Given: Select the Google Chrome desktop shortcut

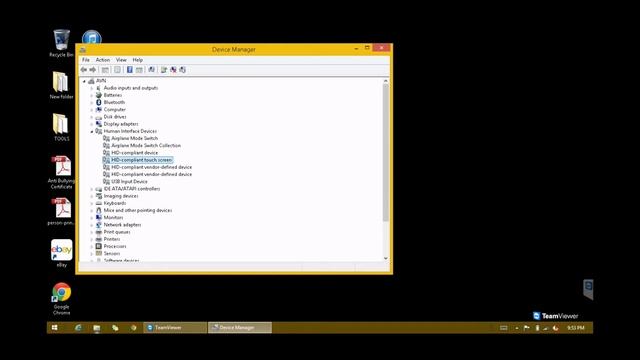Looking at the screenshot, I should [62, 298].
